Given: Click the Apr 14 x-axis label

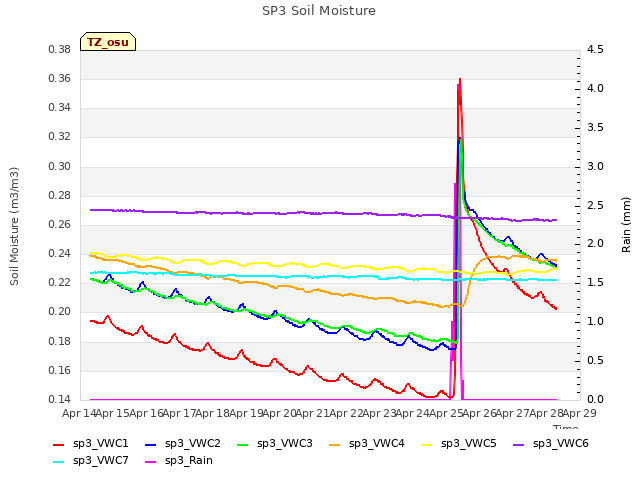Looking at the screenshot, I should coord(79,413).
